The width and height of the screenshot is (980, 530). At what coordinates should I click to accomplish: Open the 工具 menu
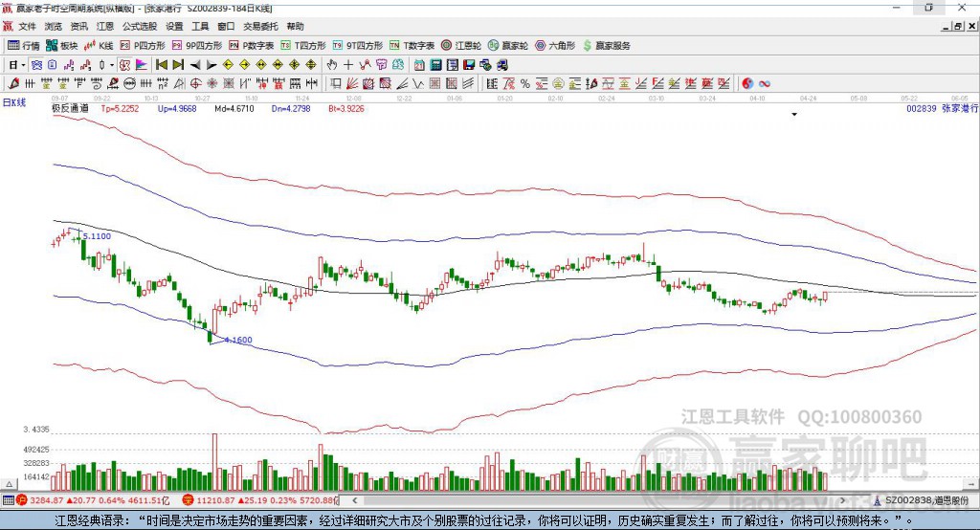point(200,26)
